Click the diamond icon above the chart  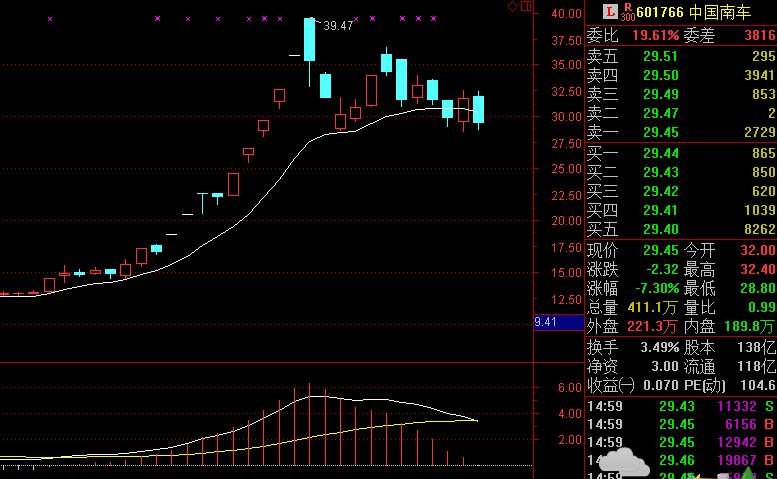point(513,6)
